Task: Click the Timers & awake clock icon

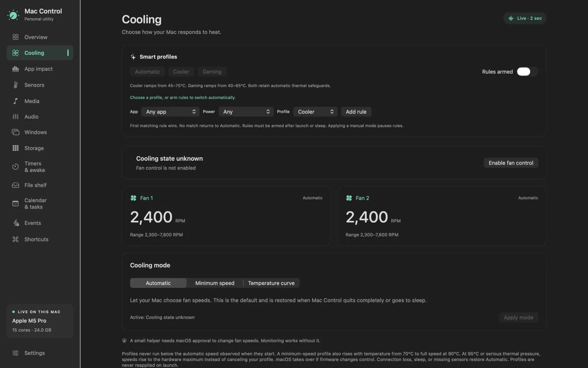Action: pyautogui.click(x=15, y=167)
